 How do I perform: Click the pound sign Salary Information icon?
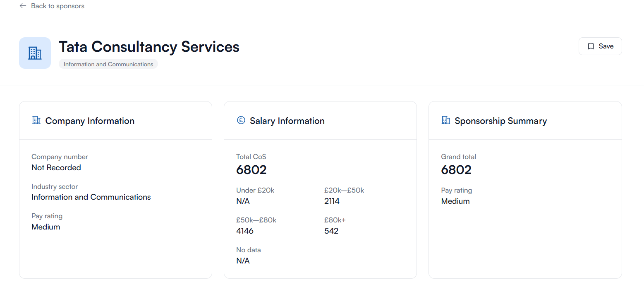241,121
